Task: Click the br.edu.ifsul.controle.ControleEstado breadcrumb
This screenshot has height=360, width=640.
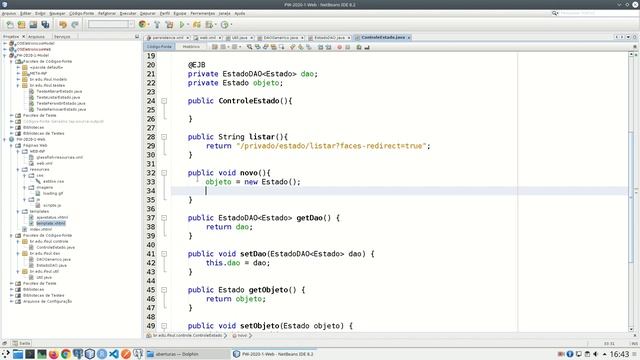Action: [187, 336]
